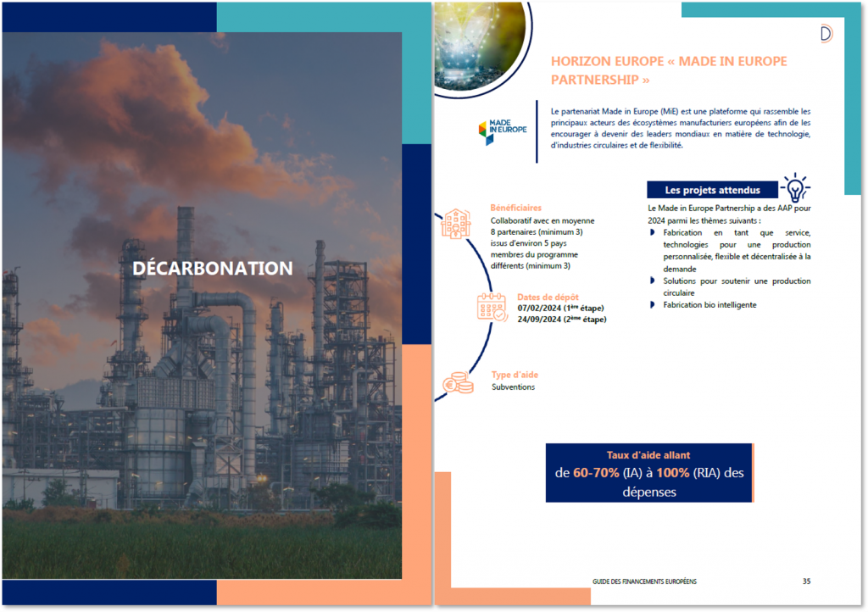Click the D logo on the page corner
Image resolution: width=868 pixels, height=612 pixels.
pos(826,34)
